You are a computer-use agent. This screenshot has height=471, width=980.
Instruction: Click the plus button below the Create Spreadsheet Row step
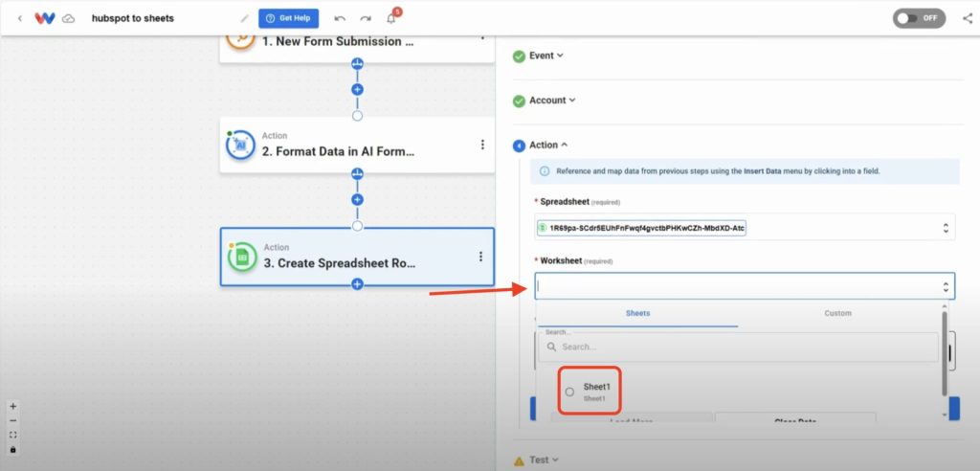click(x=358, y=284)
